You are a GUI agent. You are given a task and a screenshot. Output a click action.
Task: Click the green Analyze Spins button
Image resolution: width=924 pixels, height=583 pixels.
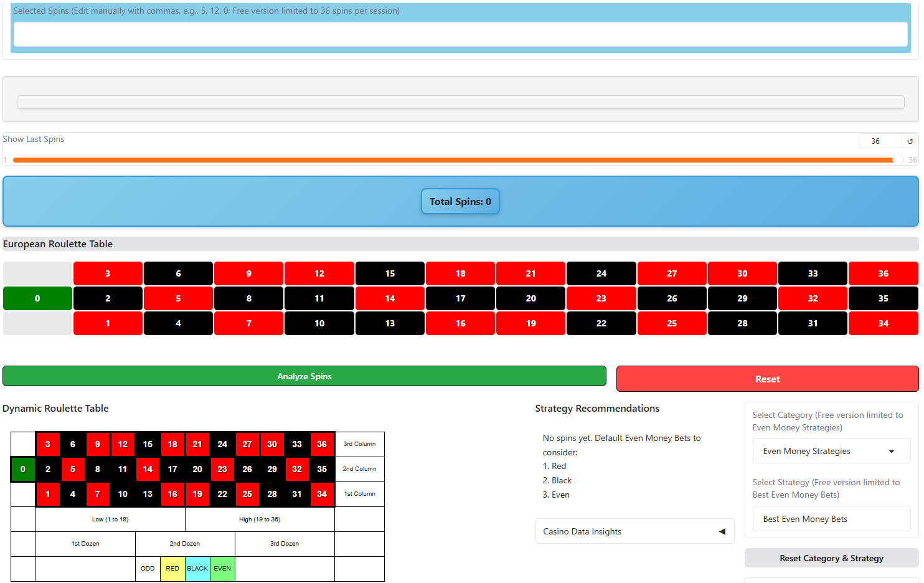304,376
